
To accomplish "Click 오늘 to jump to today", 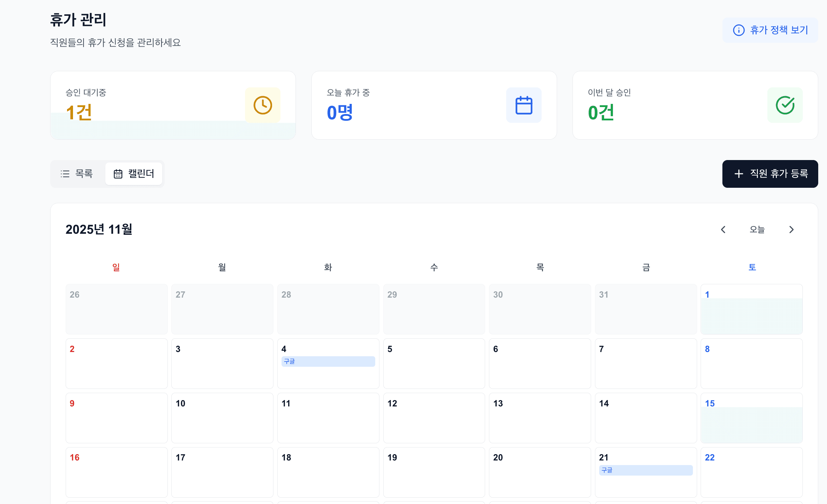I will (757, 229).
